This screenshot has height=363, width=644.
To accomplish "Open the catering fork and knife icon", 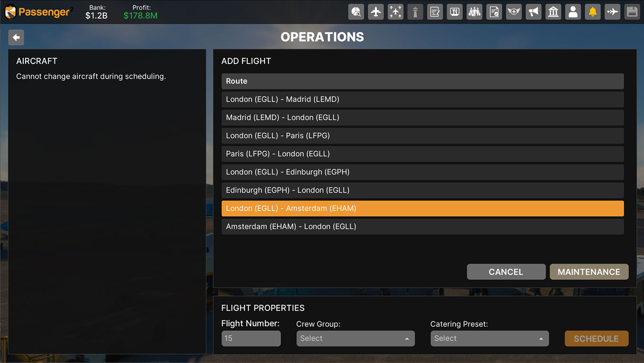I will tap(454, 12).
